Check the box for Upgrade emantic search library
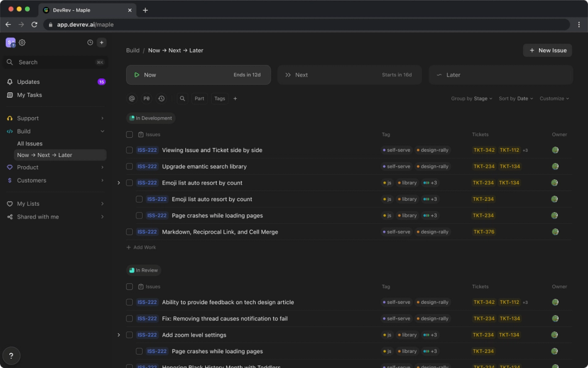Screen dimensions: 588x368 [130, 166]
